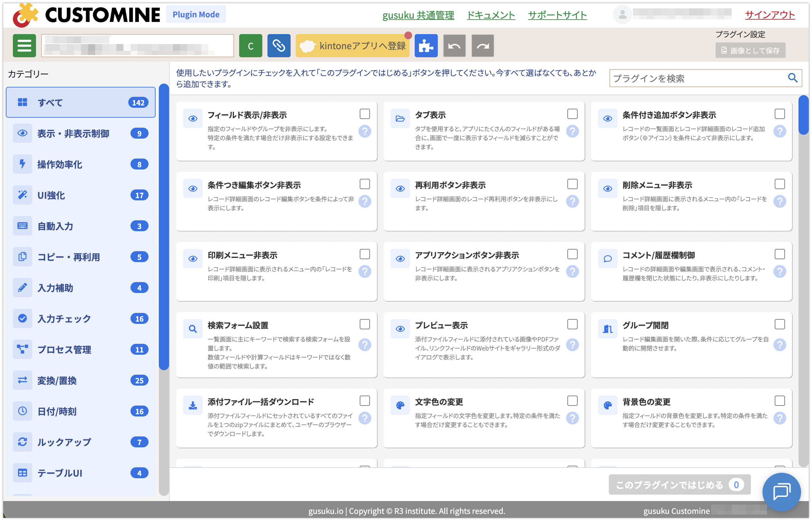
Task: Click the 画像として保存 button
Action: tap(750, 50)
